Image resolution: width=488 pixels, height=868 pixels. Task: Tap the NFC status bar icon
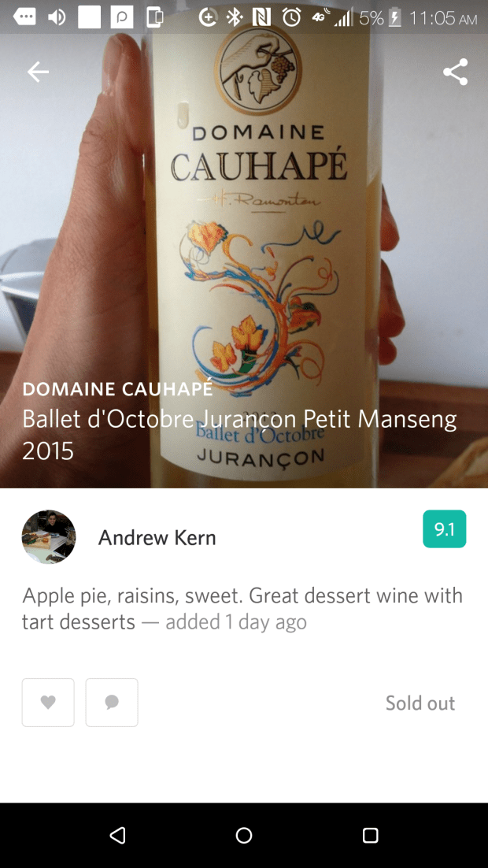(x=262, y=17)
